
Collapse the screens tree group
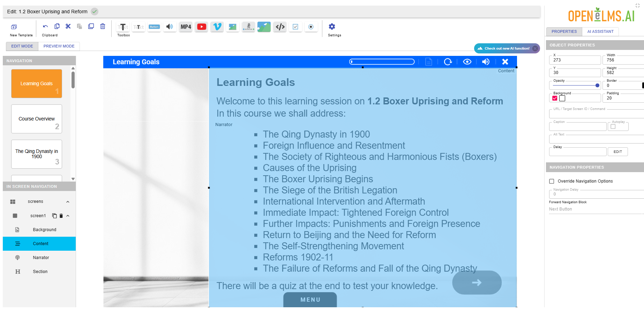pyautogui.click(x=68, y=202)
